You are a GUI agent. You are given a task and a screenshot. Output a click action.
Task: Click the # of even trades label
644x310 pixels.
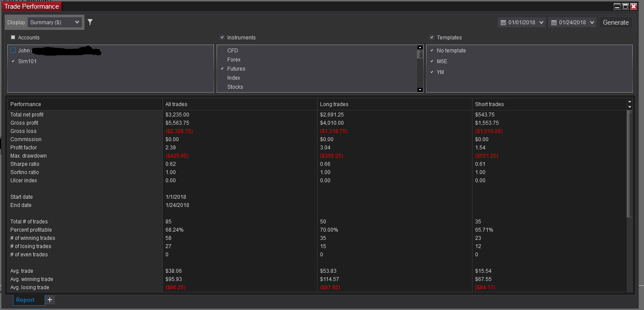coord(29,255)
